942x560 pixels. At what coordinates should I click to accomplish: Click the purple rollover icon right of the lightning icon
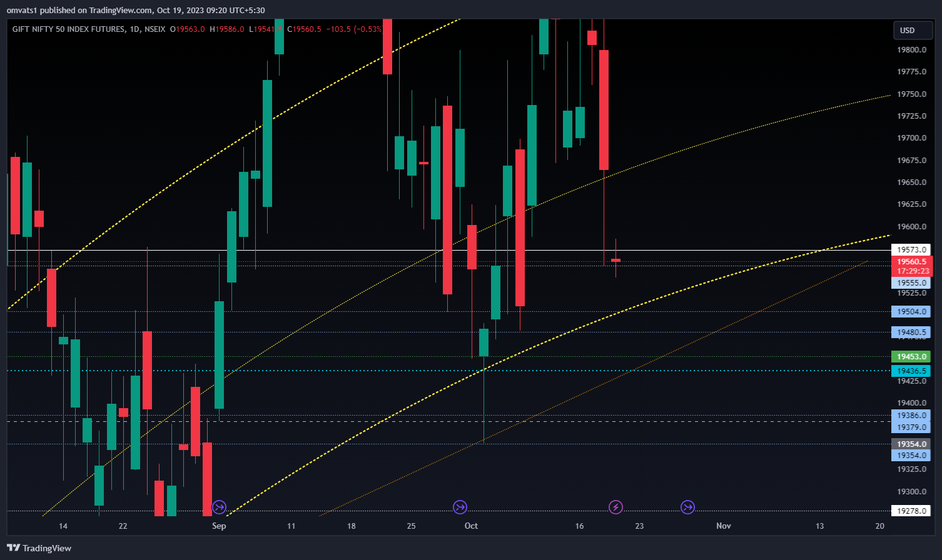tap(688, 507)
